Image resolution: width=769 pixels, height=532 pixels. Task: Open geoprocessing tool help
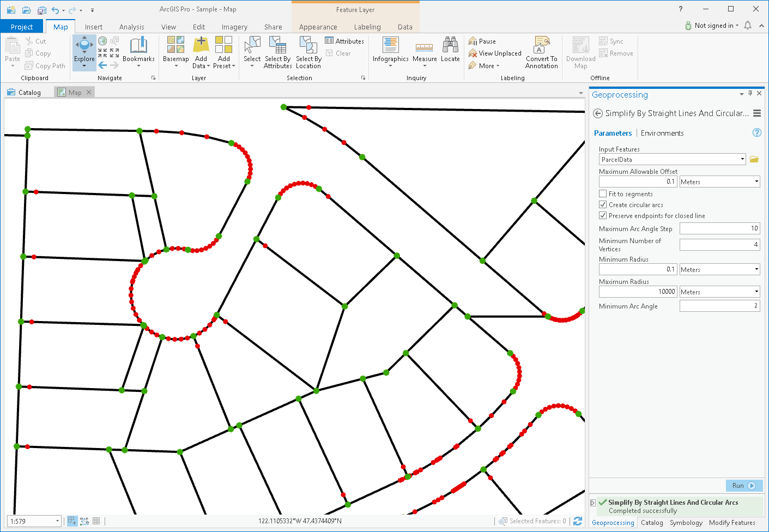756,132
